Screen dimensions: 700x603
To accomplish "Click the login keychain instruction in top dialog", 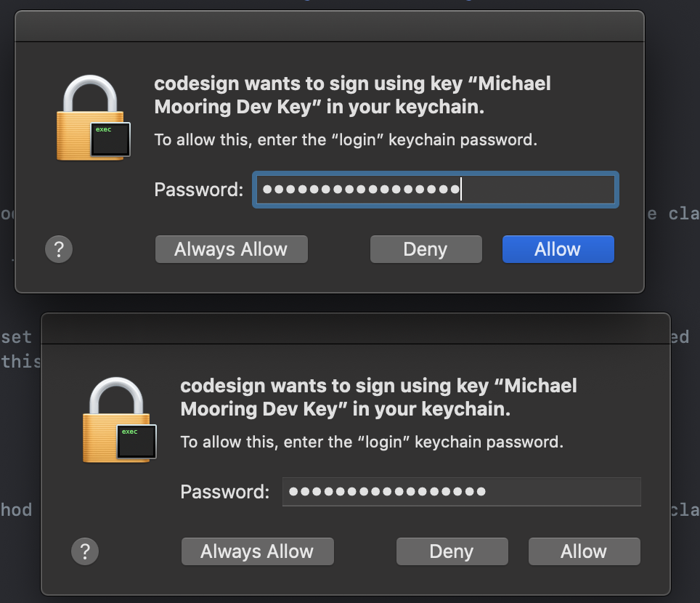I will point(346,139).
